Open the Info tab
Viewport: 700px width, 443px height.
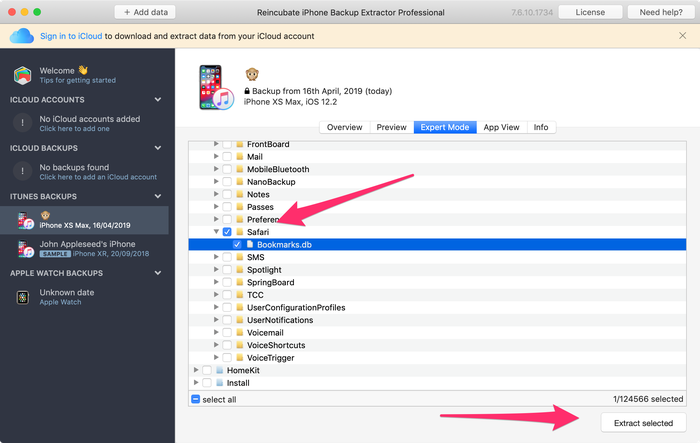click(541, 127)
